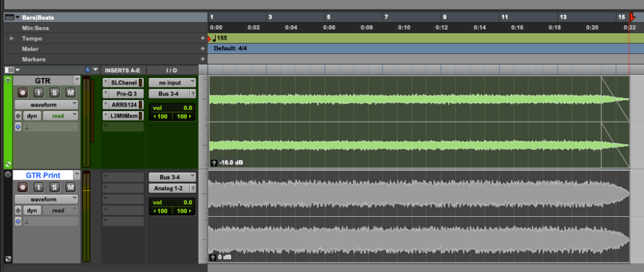Open the GTR output window fader icon

point(192,94)
